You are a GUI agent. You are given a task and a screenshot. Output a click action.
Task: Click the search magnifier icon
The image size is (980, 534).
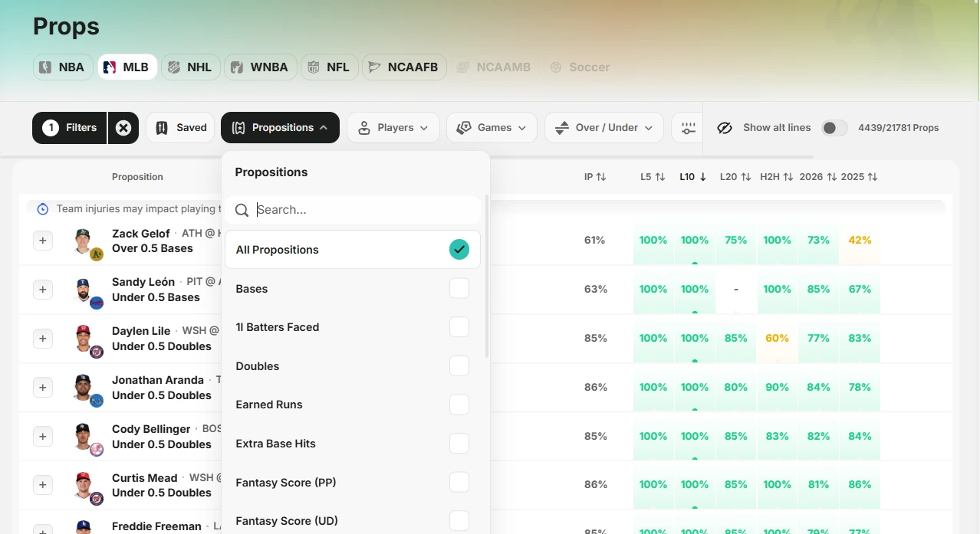click(242, 210)
